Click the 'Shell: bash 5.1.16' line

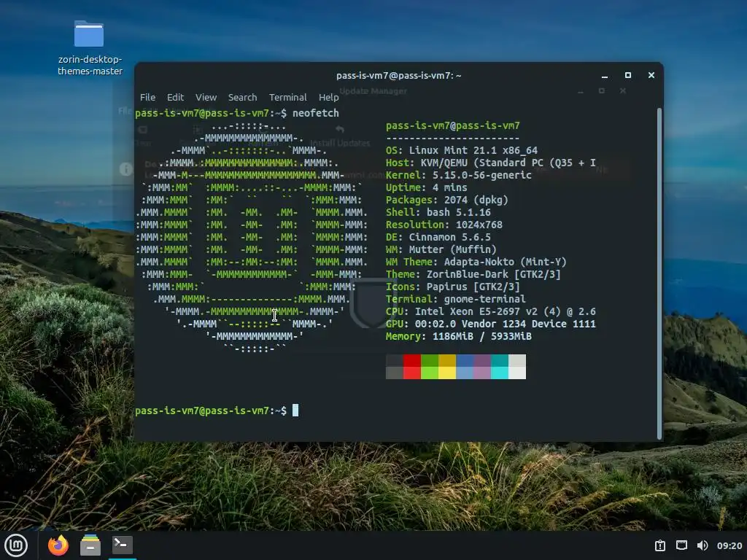(438, 212)
